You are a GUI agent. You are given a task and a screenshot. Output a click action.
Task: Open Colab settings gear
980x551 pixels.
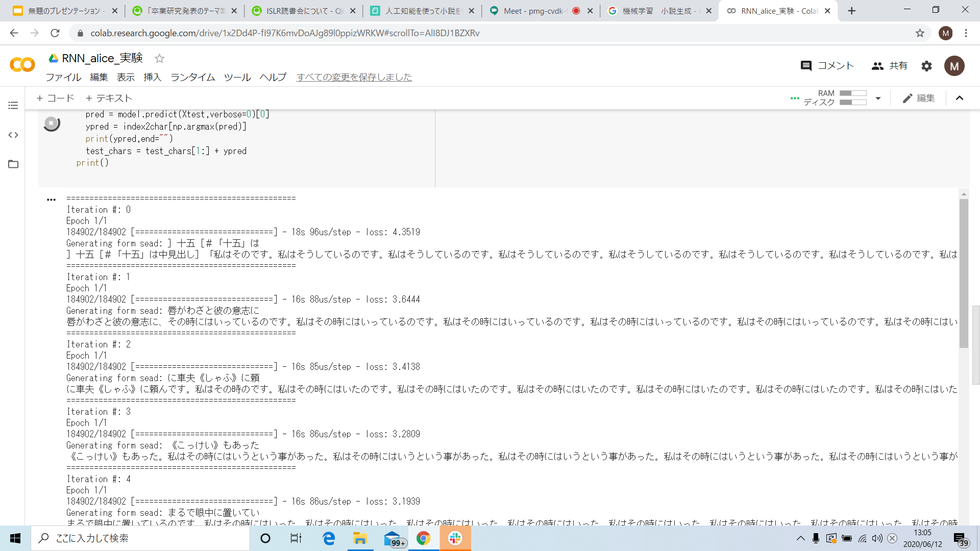click(x=926, y=66)
